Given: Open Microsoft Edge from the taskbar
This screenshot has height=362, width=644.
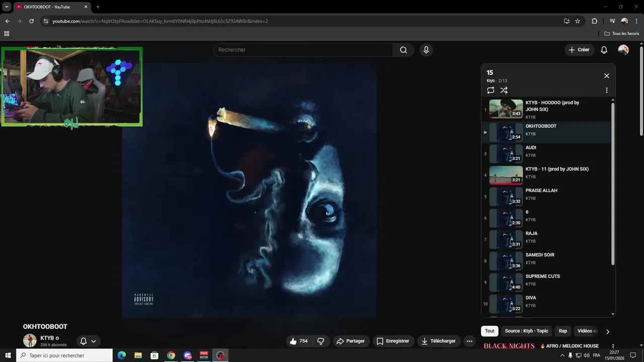Looking at the screenshot, I should (x=122, y=355).
